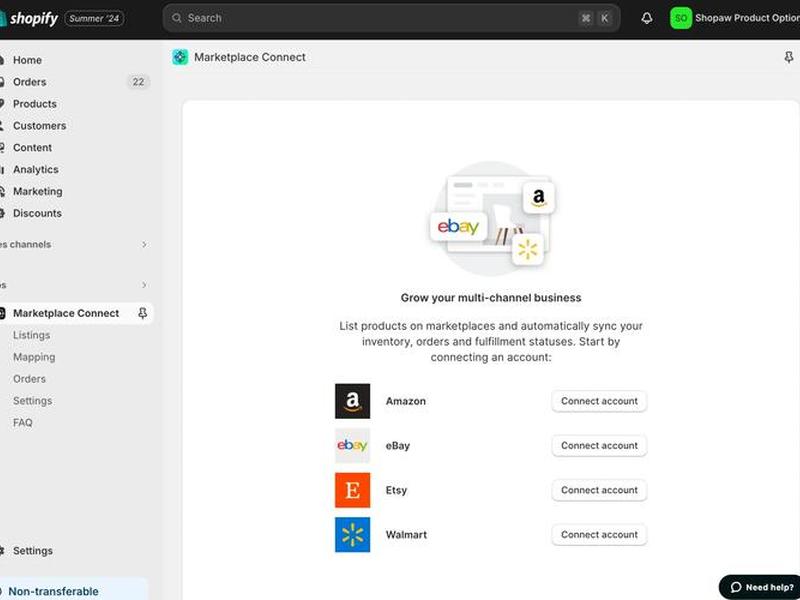Expand Sales channels chevron
The height and width of the screenshot is (600, 800).
tap(144, 244)
